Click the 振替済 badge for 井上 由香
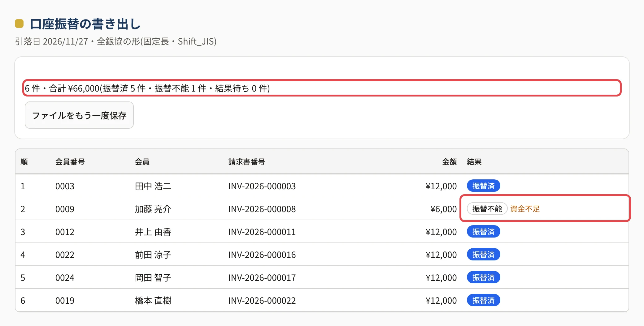Image resolution: width=644 pixels, height=326 pixels. [483, 232]
